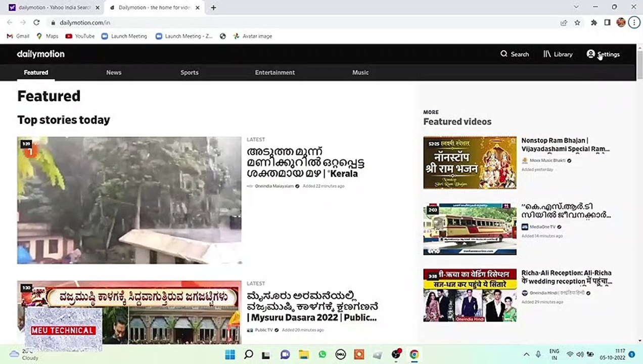643x364 pixels.
Task: Open a new tab with plus button
Action: [213, 8]
